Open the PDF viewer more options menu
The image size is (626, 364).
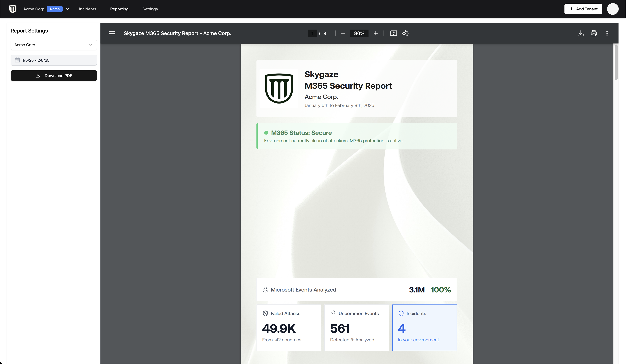tap(607, 33)
